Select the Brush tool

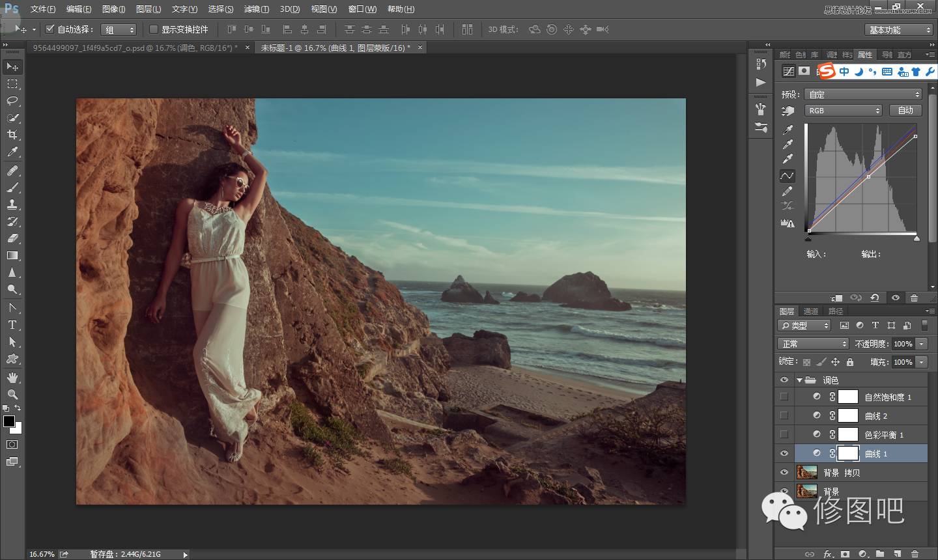pyautogui.click(x=12, y=188)
